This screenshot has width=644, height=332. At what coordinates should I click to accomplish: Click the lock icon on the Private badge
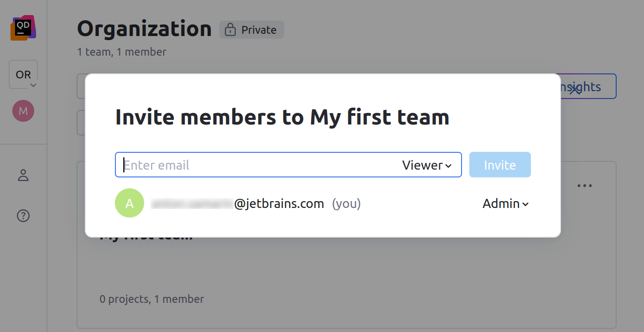point(230,29)
